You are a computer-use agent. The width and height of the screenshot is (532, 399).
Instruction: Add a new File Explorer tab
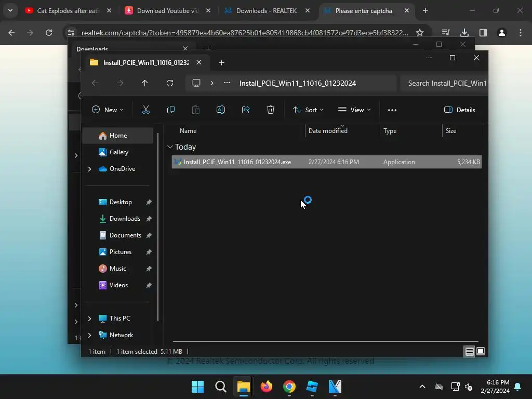(221, 63)
